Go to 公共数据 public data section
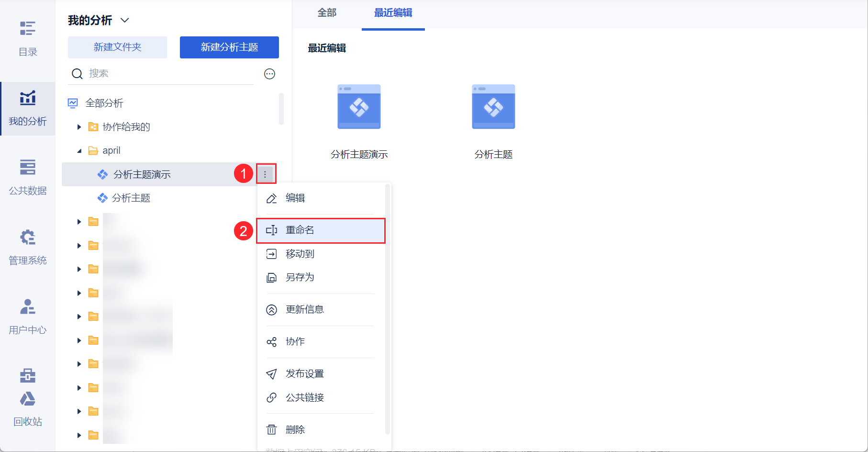The width and height of the screenshot is (868, 452). click(x=27, y=176)
